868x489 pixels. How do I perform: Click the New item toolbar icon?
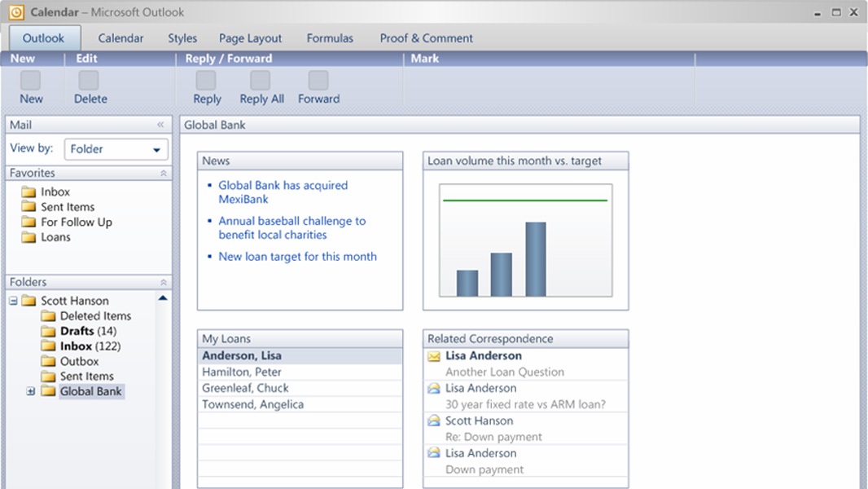(31, 80)
